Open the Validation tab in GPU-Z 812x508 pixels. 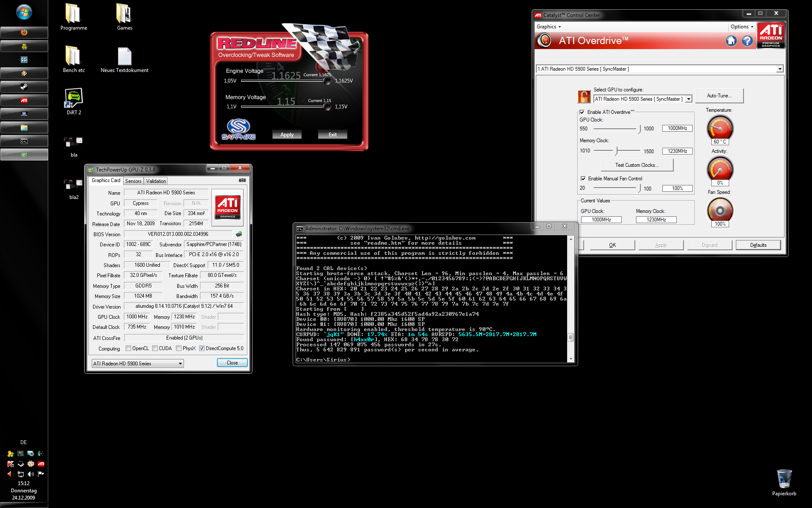[156, 181]
